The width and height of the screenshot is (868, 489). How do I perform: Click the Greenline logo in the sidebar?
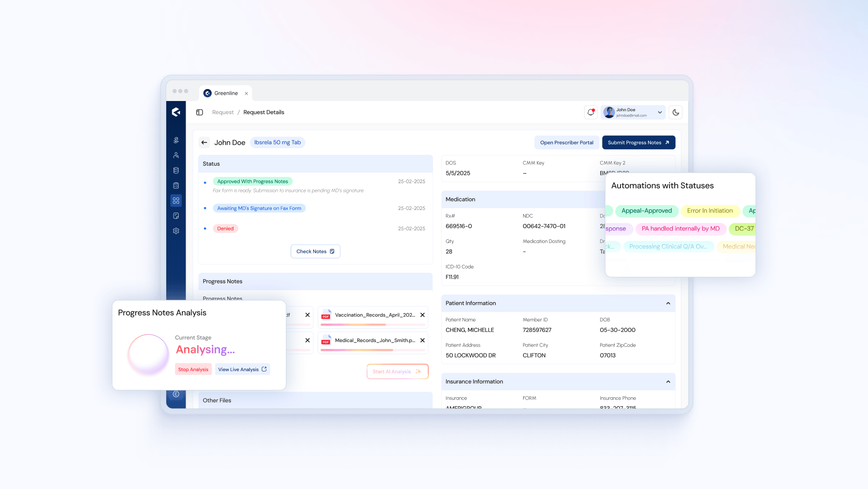[176, 112]
